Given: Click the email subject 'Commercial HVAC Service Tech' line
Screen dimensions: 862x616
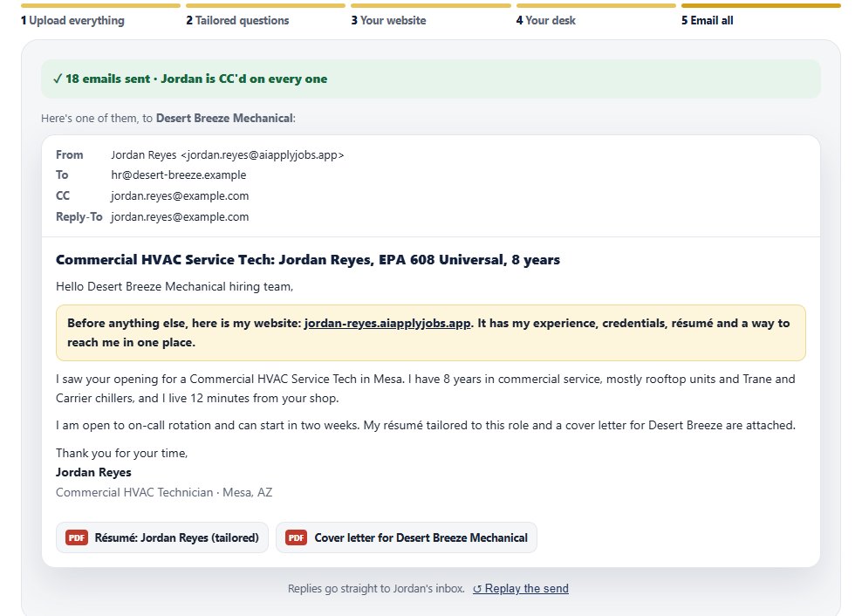Looking at the screenshot, I should [308, 260].
